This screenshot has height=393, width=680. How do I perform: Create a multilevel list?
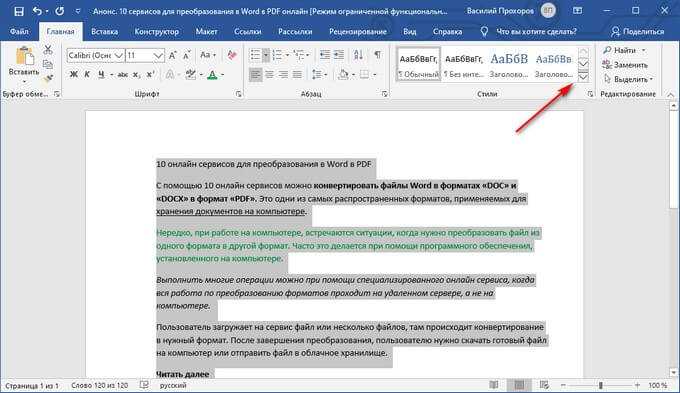point(299,55)
